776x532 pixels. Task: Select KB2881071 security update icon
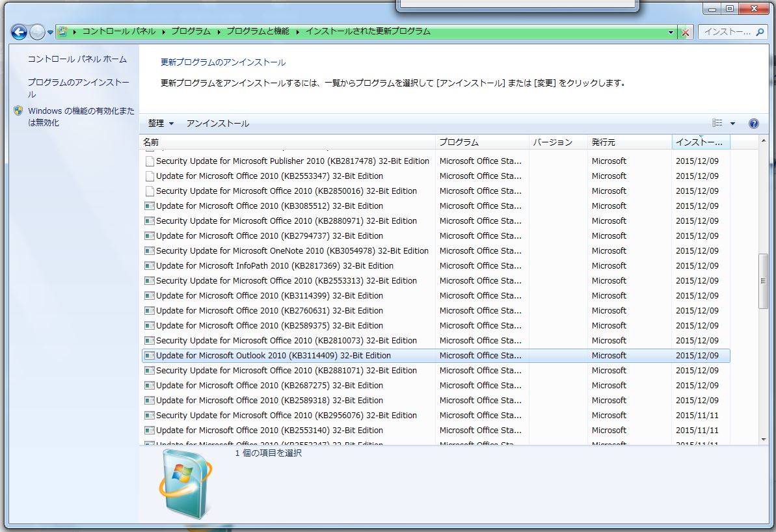(x=150, y=370)
